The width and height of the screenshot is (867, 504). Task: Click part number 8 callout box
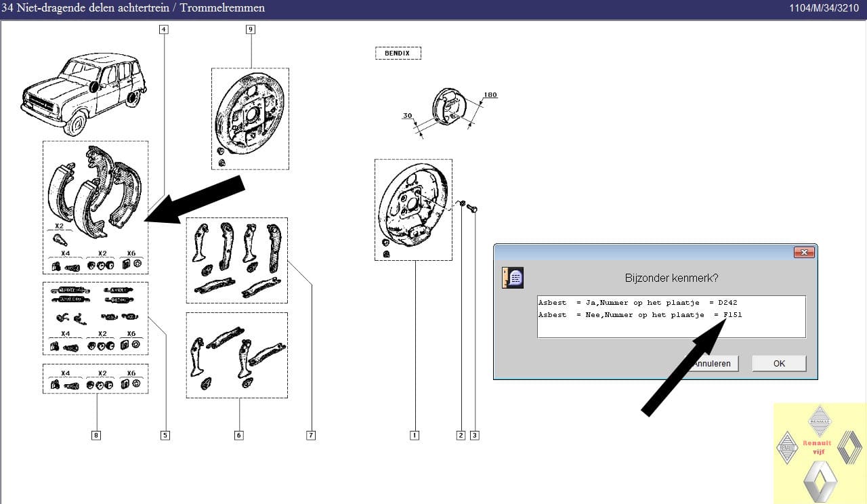click(96, 436)
